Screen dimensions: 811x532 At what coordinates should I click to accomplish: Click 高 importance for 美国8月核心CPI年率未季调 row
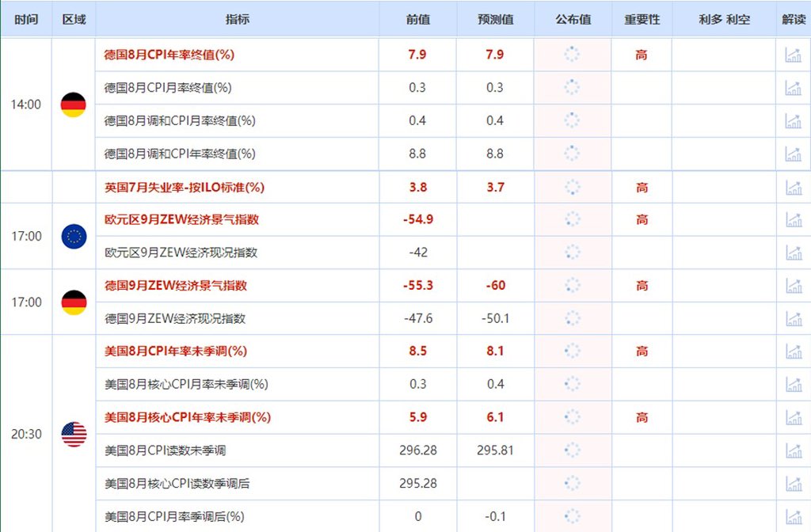642,417
